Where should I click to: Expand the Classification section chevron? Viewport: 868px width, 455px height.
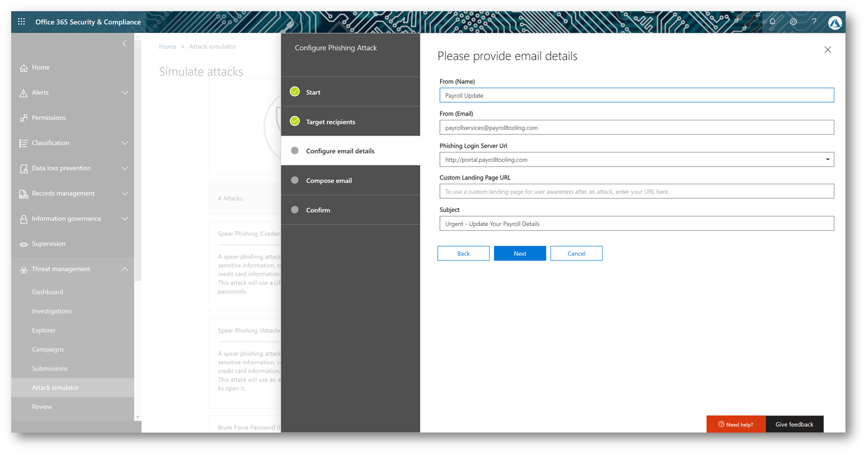125,143
